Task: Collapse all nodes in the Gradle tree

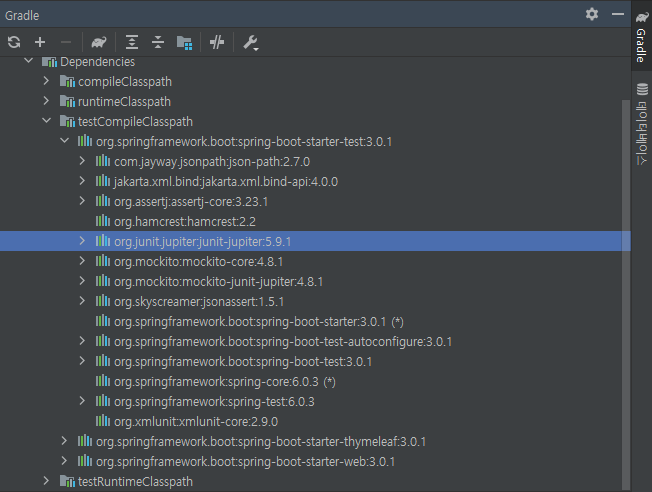Action: click(x=158, y=42)
